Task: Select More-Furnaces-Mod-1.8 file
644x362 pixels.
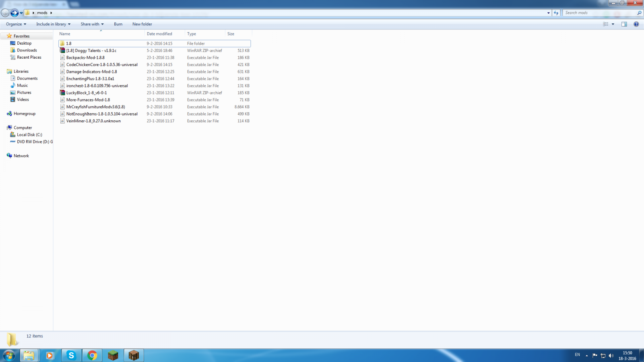Action: (x=88, y=100)
